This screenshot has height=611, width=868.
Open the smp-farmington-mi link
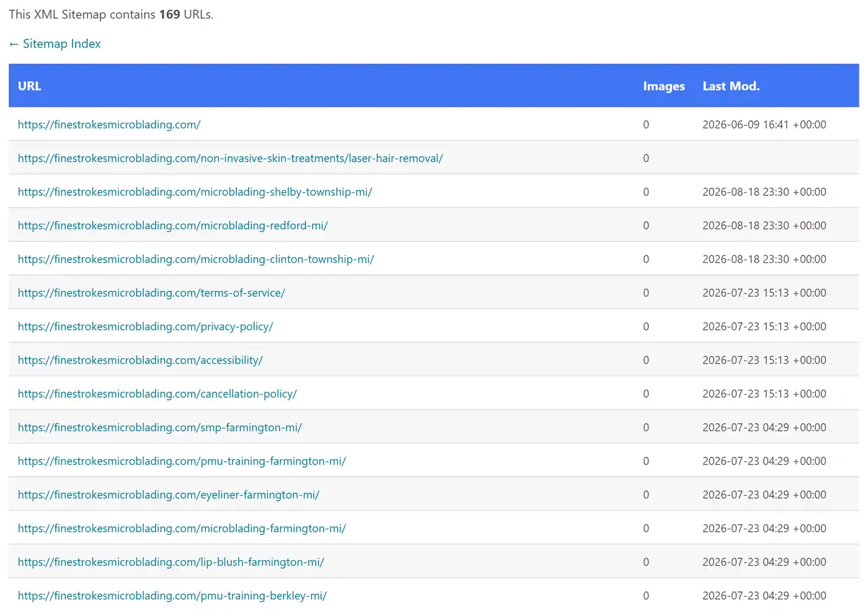coord(160,428)
